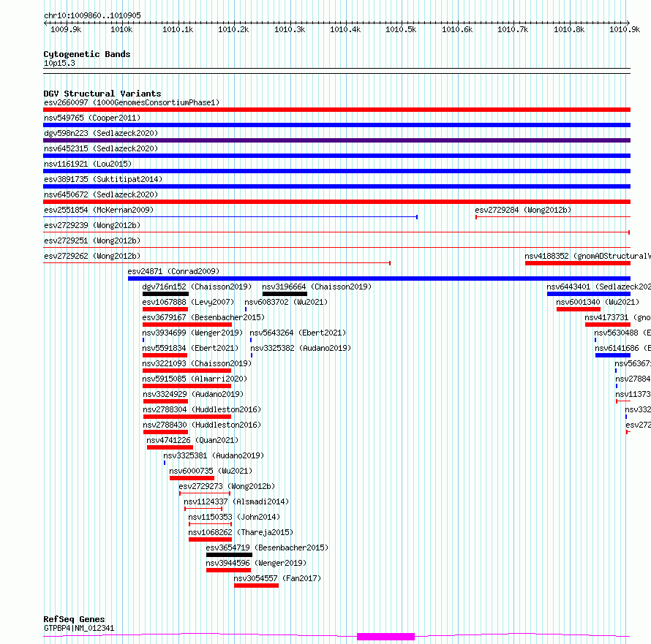This screenshot has height=644, width=651.
Task: Click the 1010k ruler tick label
Action: 121,29
